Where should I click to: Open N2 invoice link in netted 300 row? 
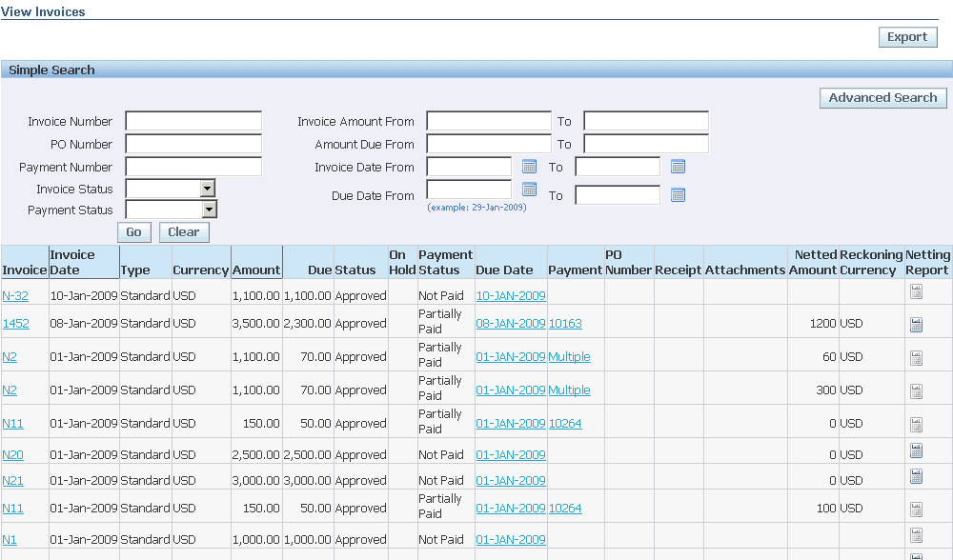pyautogui.click(x=10, y=390)
